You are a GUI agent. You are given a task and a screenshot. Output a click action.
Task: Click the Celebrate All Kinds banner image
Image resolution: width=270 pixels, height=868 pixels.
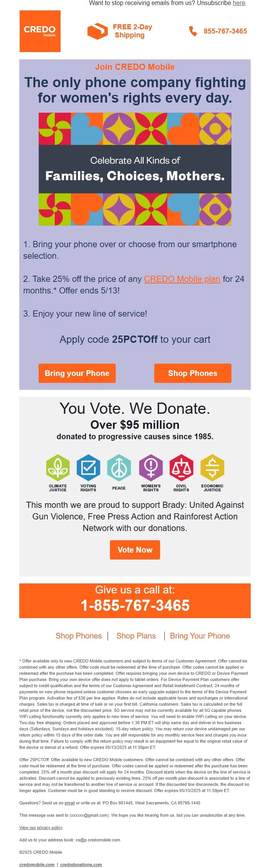pyautogui.click(x=135, y=169)
